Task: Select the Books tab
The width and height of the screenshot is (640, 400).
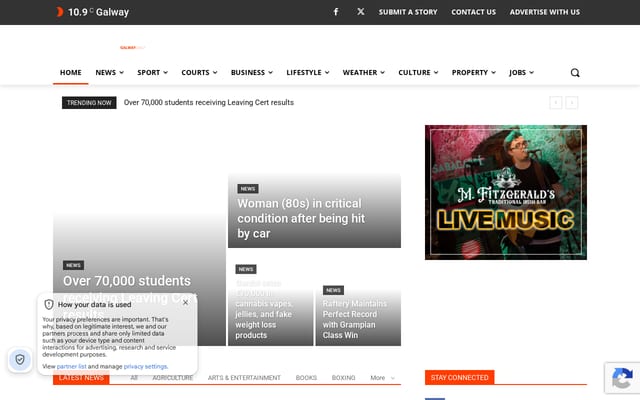Action: point(306,378)
